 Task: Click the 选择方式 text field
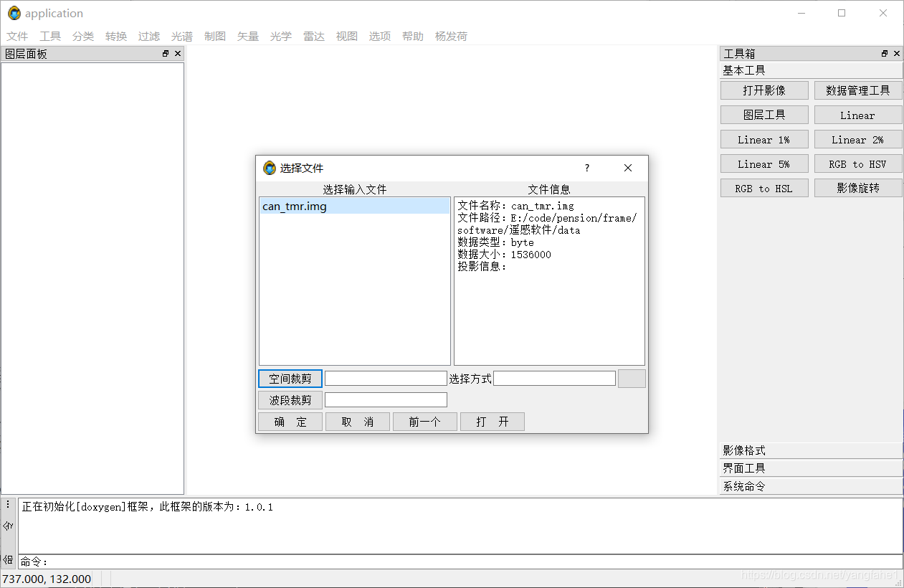tap(554, 379)
